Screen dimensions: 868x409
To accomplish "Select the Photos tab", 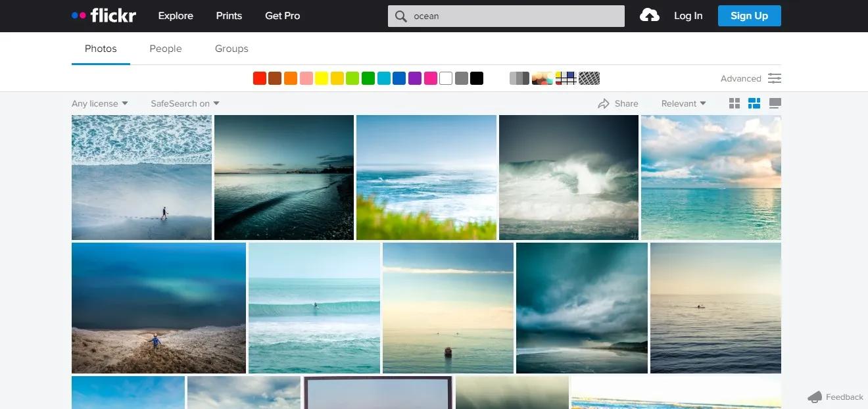I will pyautogui.click(x=101, y=49).
